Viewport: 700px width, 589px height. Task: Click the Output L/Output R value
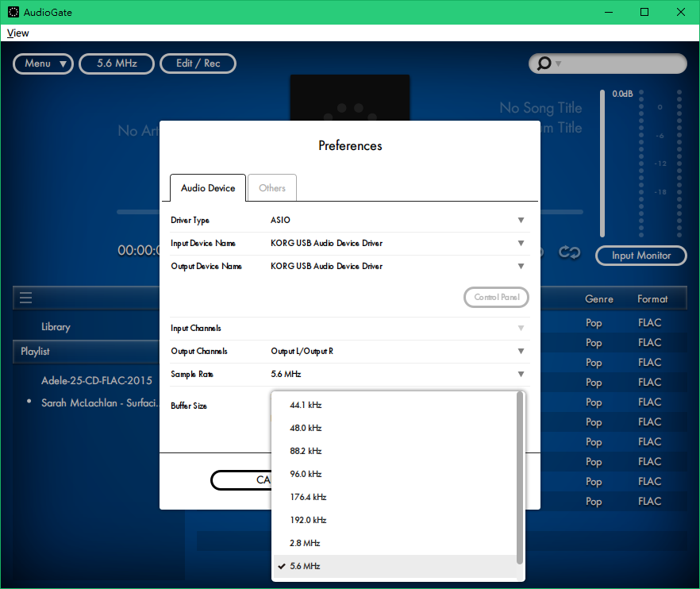pos(302,352)
